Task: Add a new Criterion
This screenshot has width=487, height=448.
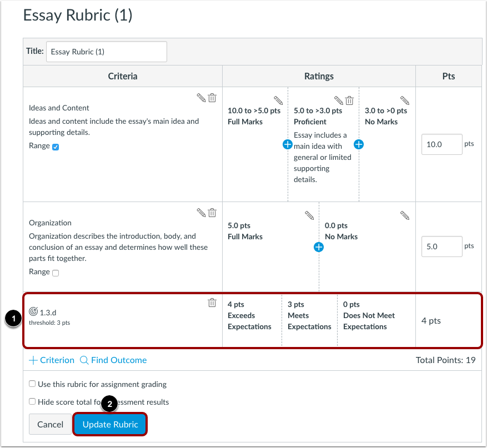Action: [52, 360]
